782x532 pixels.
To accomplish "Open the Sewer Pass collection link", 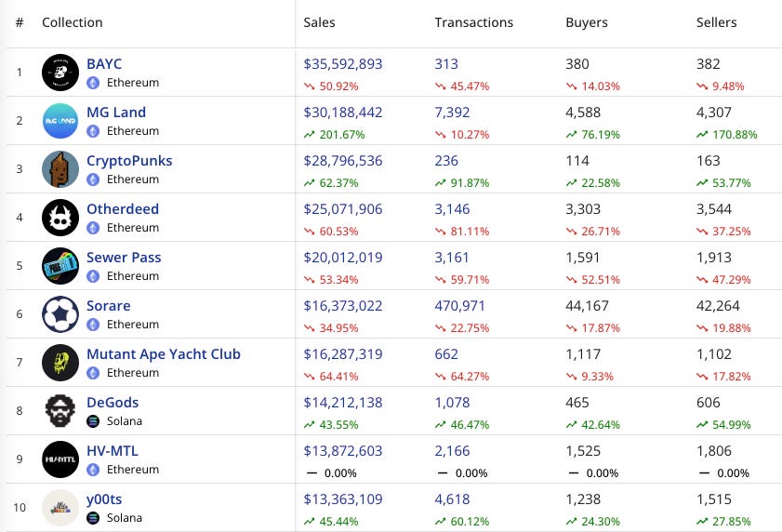I will tap(124, 258).
